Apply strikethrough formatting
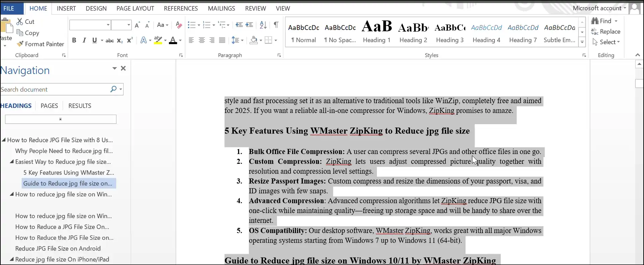Screen dimensions: 644x265 [109, 40]
